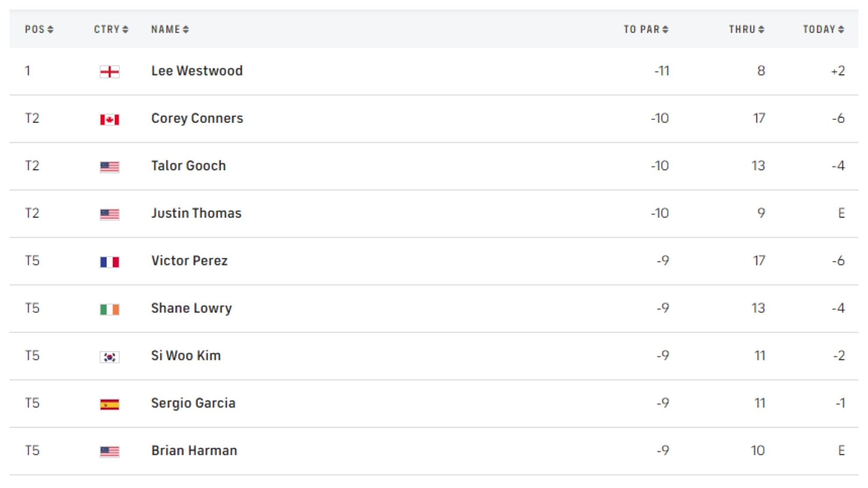Sort by TODAY column header
This screenshot has width=868, height=488.
tap(823, 29)
